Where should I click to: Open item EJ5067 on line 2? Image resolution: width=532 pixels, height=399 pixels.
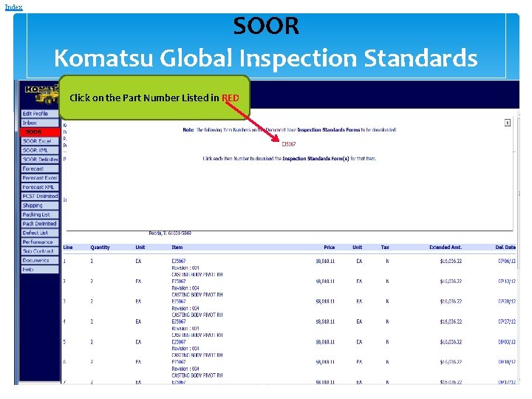(x=179, y=282)
